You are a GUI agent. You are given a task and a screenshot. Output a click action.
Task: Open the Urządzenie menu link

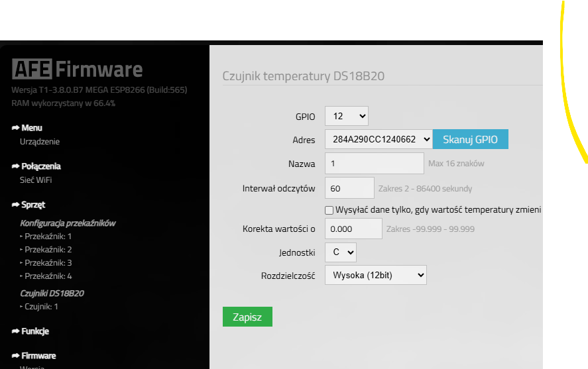point(40,142)
